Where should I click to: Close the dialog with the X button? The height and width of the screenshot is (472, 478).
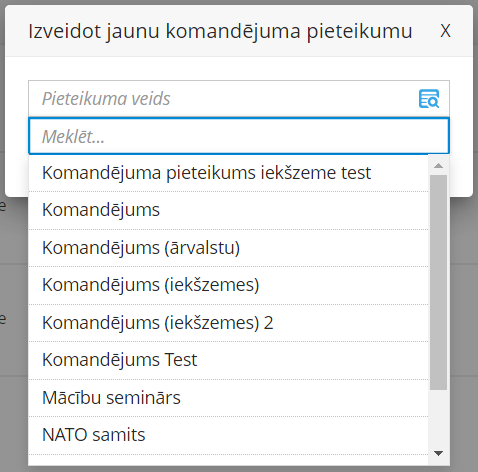click(x=445, y=31)
